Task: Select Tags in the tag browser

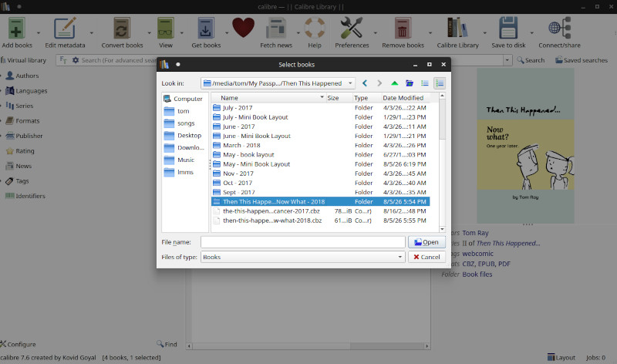Action: 22,181
